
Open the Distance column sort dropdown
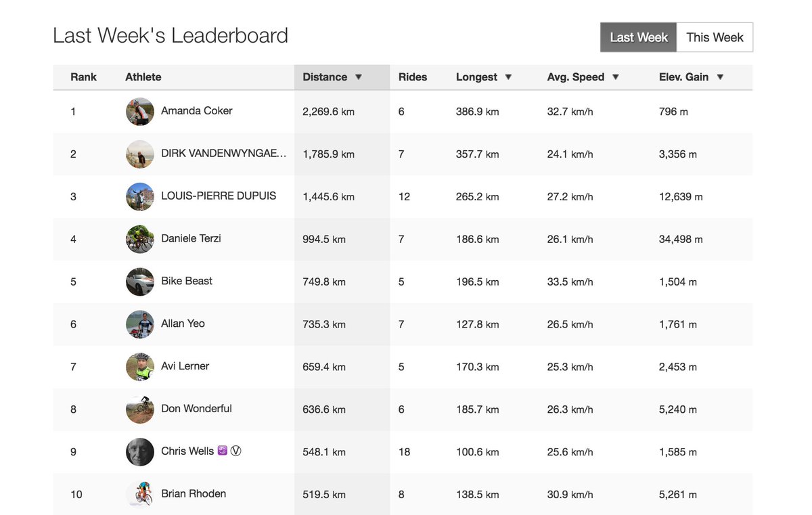359,76
